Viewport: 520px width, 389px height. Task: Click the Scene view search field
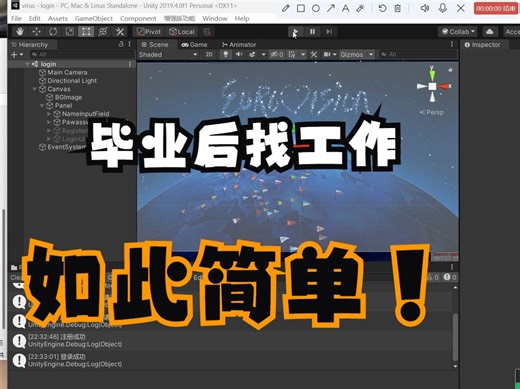click(x=418, y=54)
